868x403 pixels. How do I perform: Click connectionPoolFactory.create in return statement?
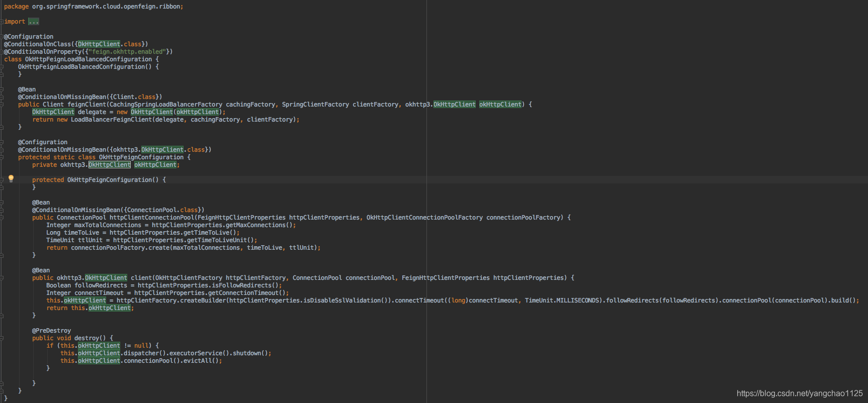[x=120, y=248]
